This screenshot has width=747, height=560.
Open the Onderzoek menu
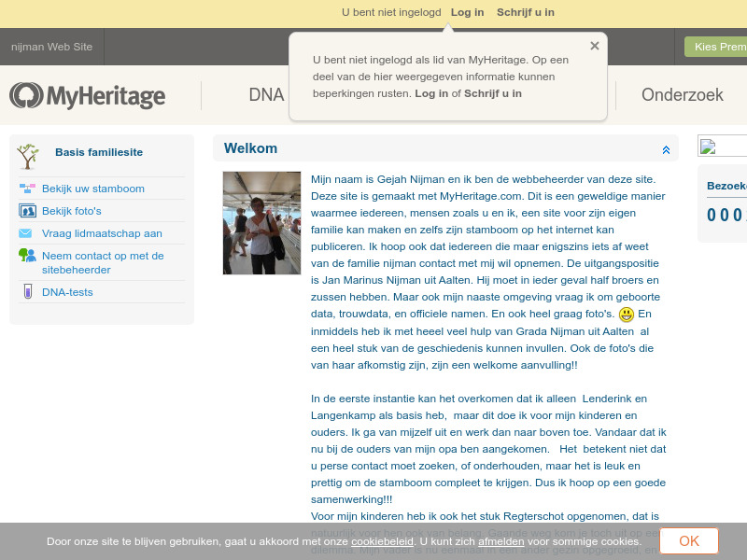tap(682, 95)
